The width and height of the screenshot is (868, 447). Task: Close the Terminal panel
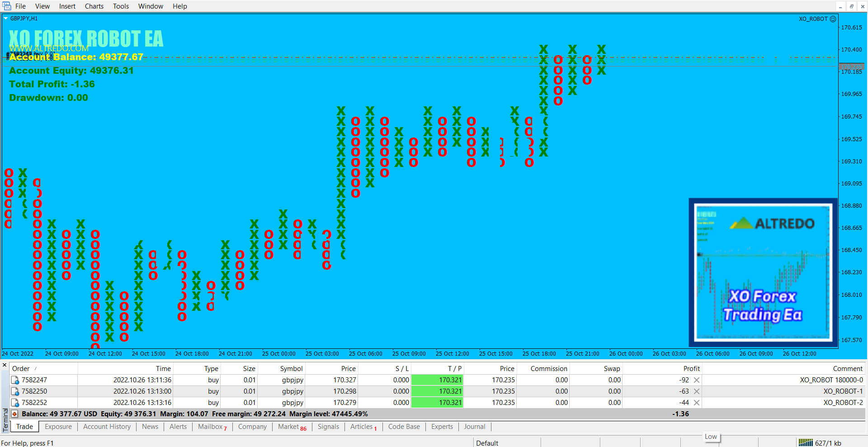[5, 365]
